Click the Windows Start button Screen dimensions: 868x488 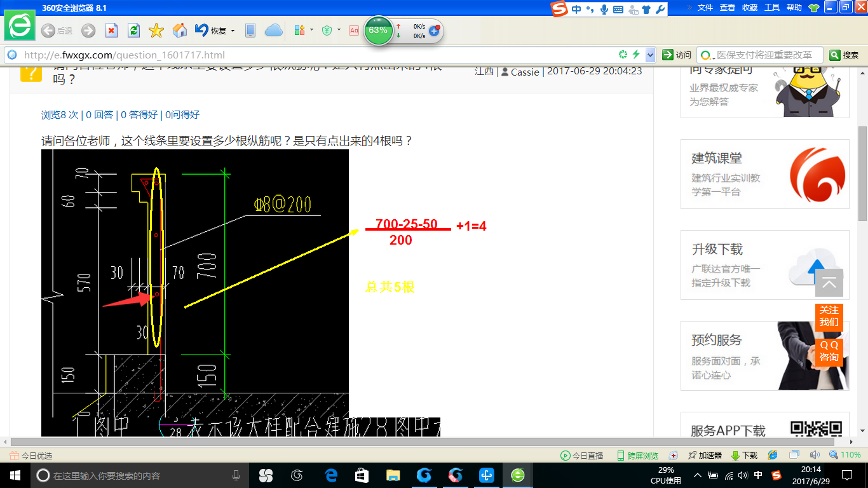click(x=15, y=475)
